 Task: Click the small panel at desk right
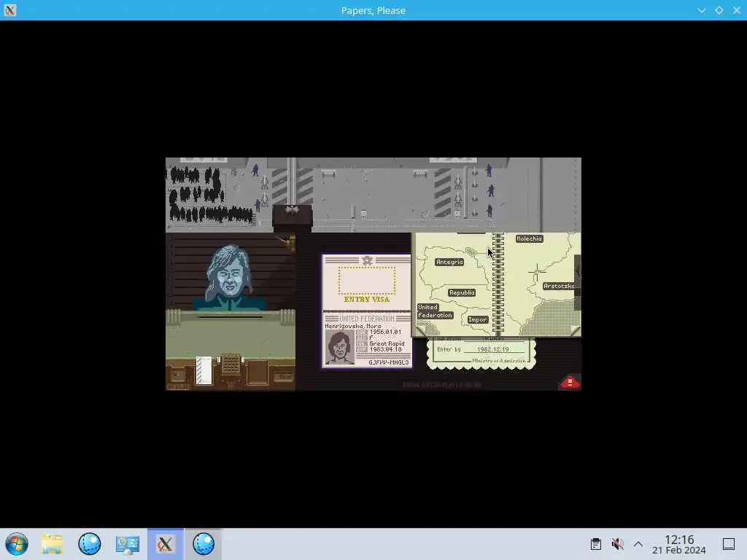284,376
